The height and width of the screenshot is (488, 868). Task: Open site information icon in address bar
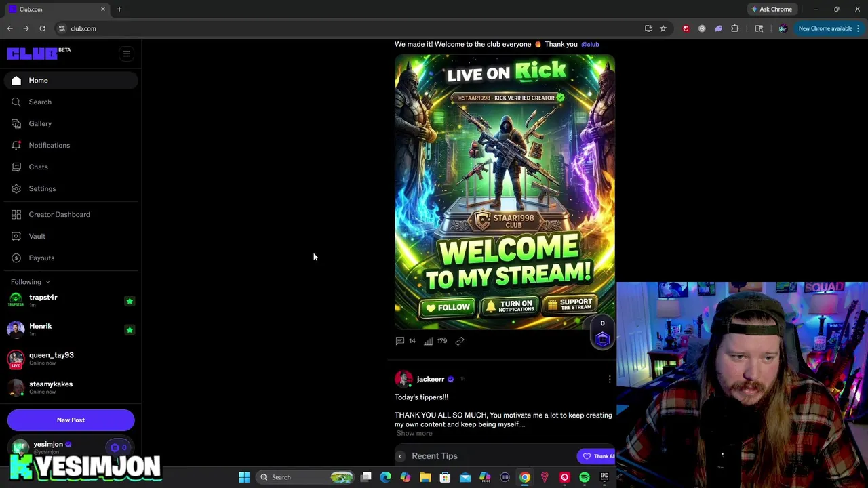62,28
